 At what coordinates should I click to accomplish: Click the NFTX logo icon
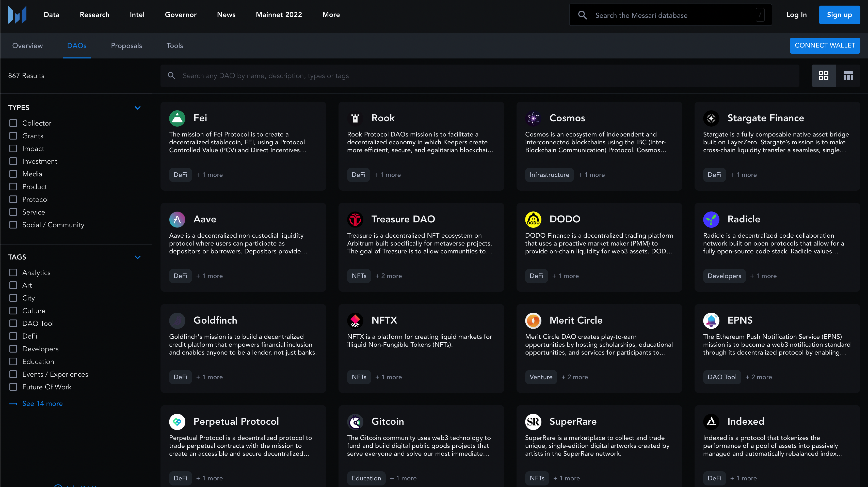tap(355, 321)
